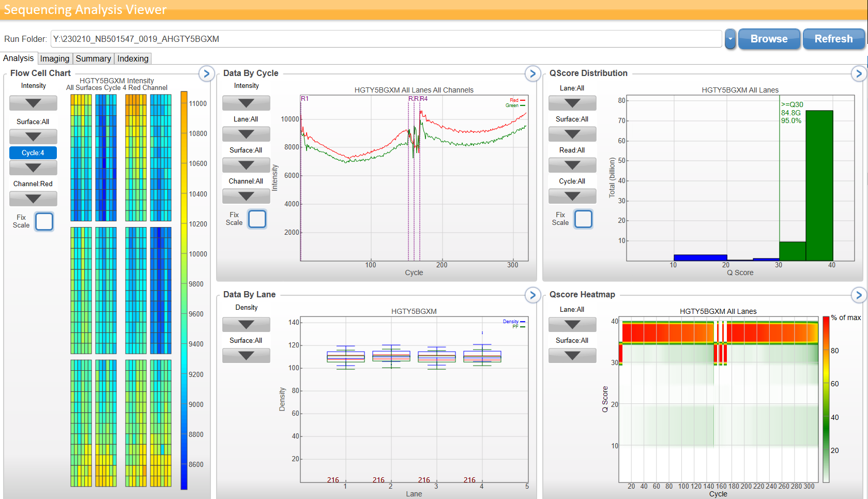Switch to the Analysis tab
Screen dimensions: 868x499
point(19,58)
